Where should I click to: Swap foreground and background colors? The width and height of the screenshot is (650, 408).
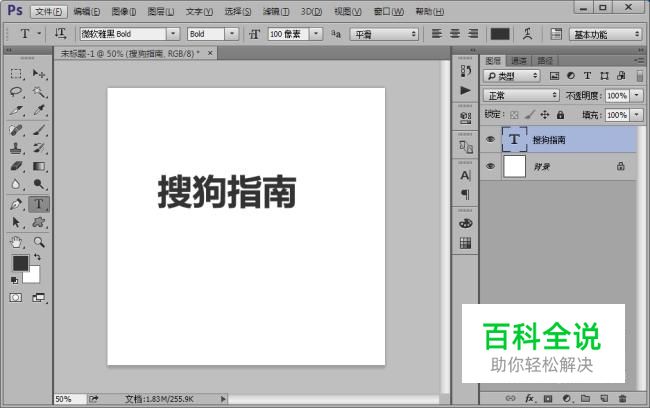[x=37, y=257]
